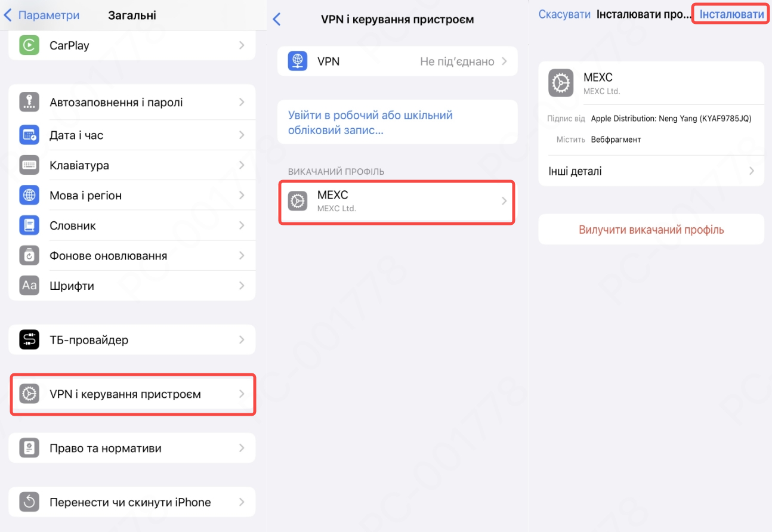Tap the work or school account sign-in link
This screenshot has width=772, height=532.
point(370,122)
